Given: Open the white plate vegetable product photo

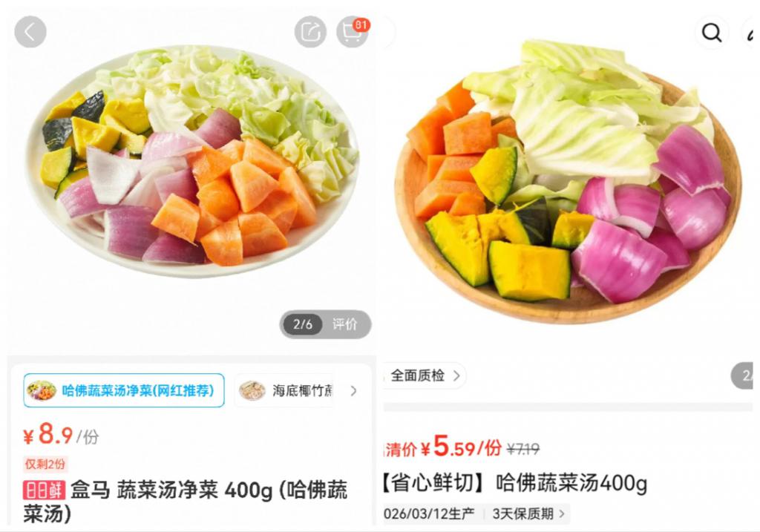Looking at the screenshot, I should [192, 161].
